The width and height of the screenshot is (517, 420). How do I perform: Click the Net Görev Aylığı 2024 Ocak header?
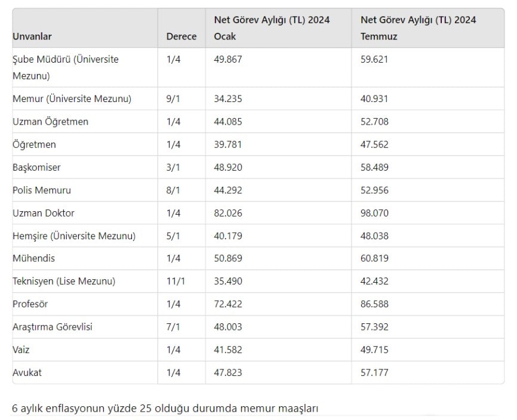click(x=272, y=28)
